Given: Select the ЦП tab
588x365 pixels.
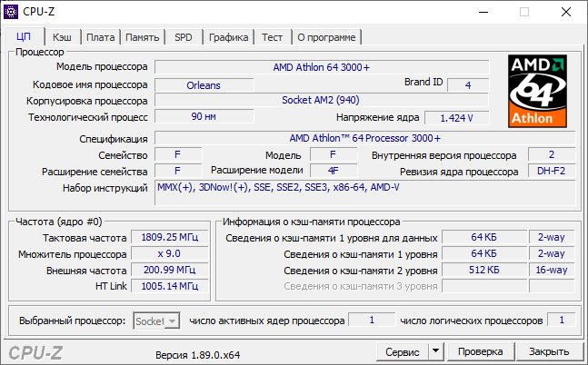Looking at the screenshot, I should click(x=24, y=36).
